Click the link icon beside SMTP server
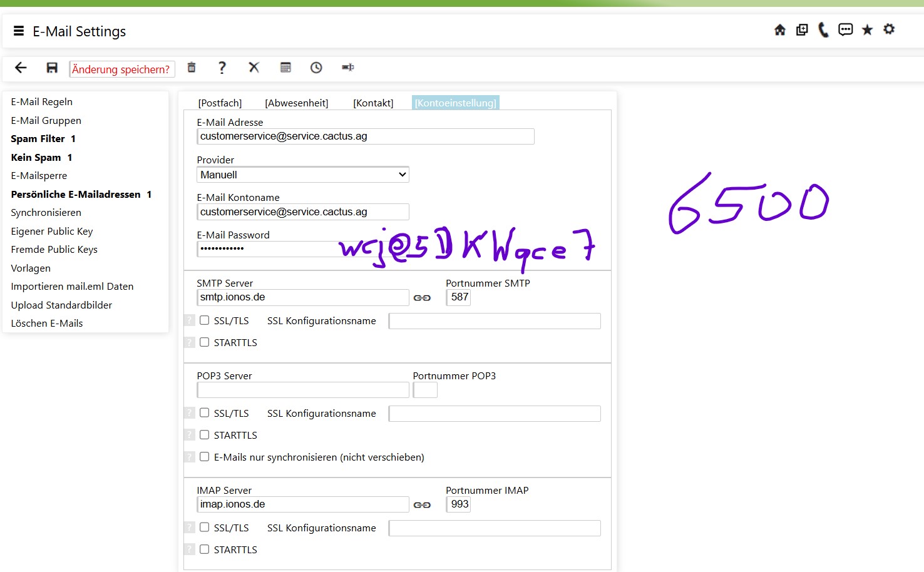Viewport: 924px width, 572px height. click(422, 298)
